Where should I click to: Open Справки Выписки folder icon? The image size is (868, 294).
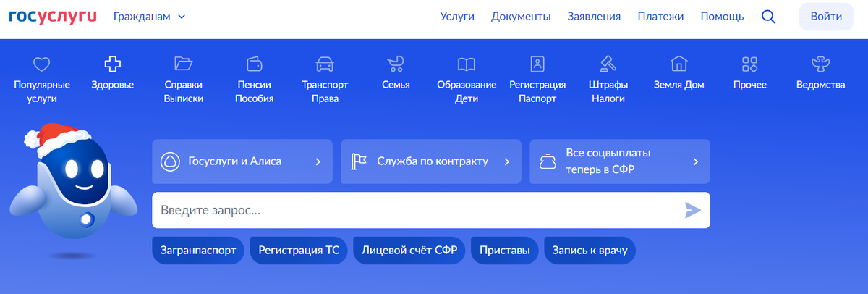(x=183, y=64)
